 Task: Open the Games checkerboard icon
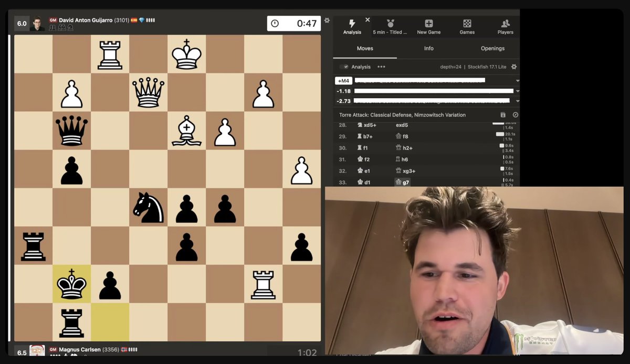click(x=467, y=24)
